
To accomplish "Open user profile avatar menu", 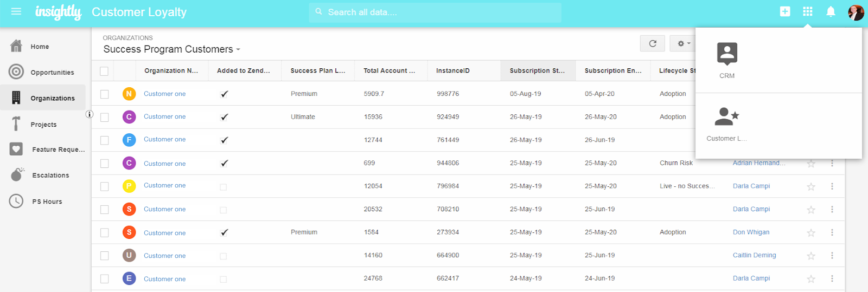I will pyautogui.click(x=856, y=12).
